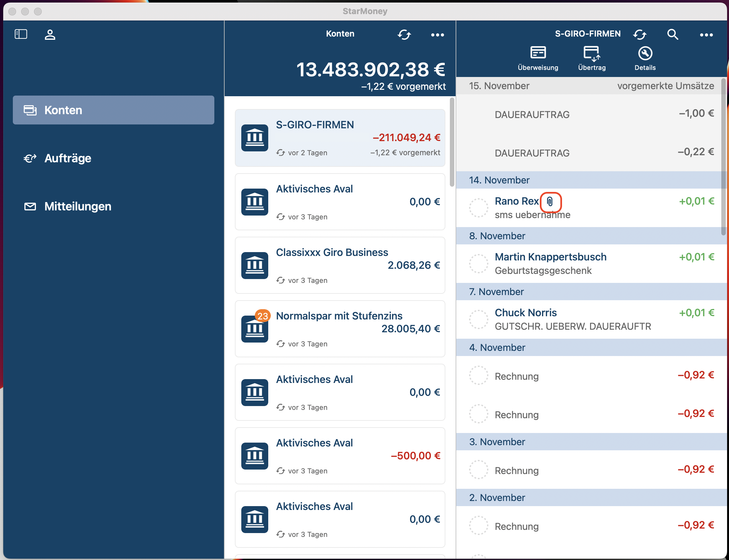Viewport: 729px width, 560px height.
Task: Select the Übertrag icon
Action: [x=591, y=57]
